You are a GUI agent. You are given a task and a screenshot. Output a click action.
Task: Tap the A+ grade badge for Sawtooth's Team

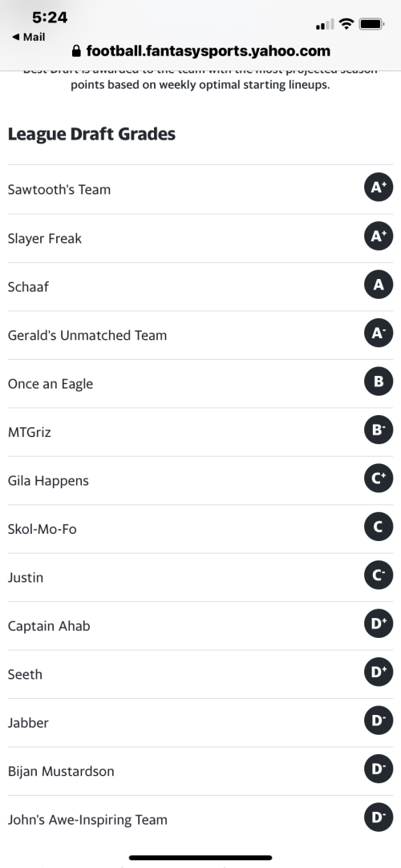click(379, 187)
